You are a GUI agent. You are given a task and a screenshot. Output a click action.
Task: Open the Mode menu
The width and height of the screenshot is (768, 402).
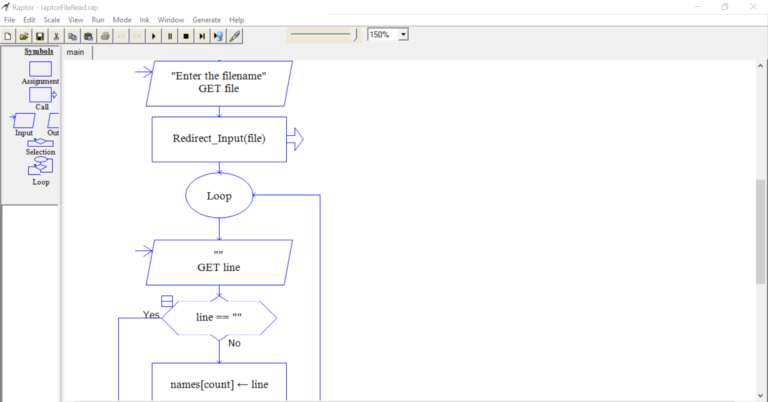pos(122,20)
